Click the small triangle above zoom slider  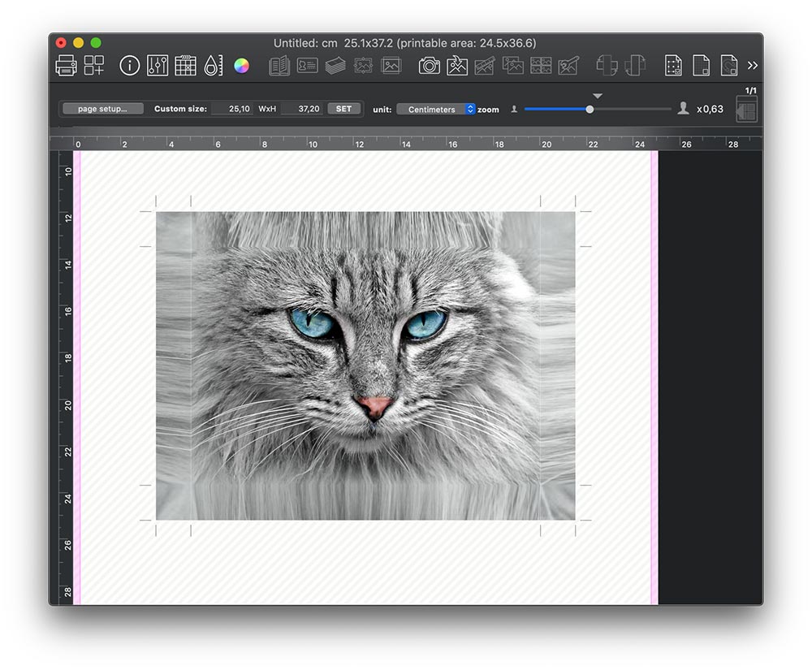pos(598,96)
